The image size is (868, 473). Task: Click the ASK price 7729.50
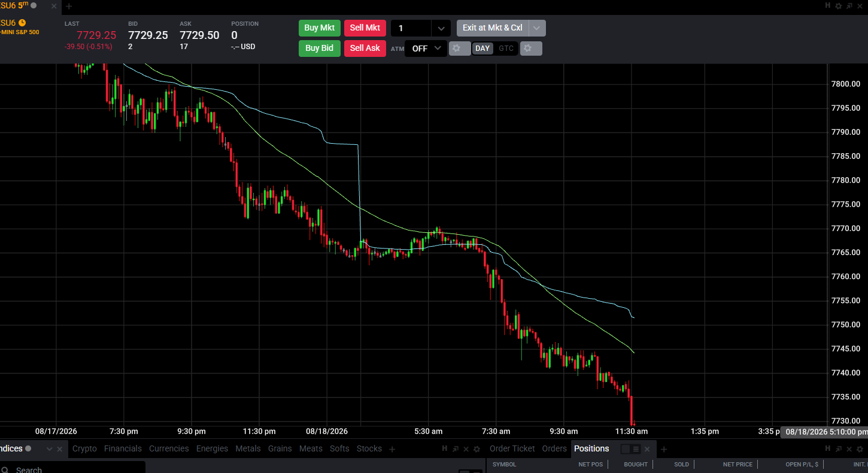pyautogui.click(x=199, y=35)
